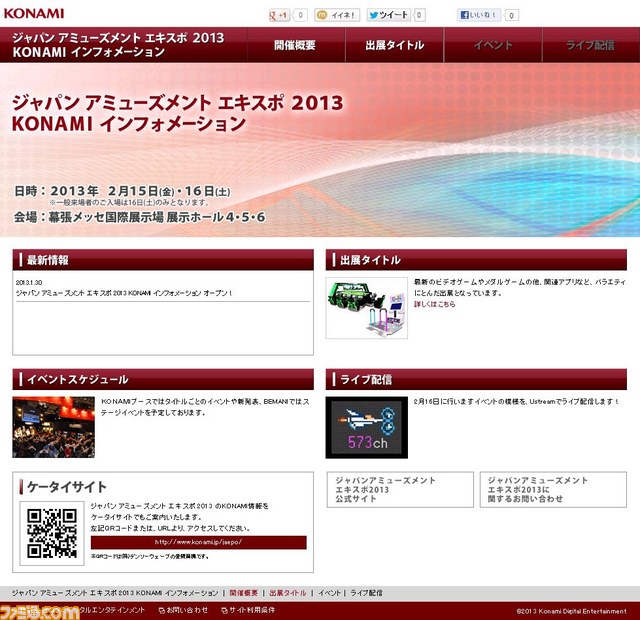Click the 日時 2013年 2月15日 date text
This screenshot has height=620, width=640.
click(x=122, y=191)
